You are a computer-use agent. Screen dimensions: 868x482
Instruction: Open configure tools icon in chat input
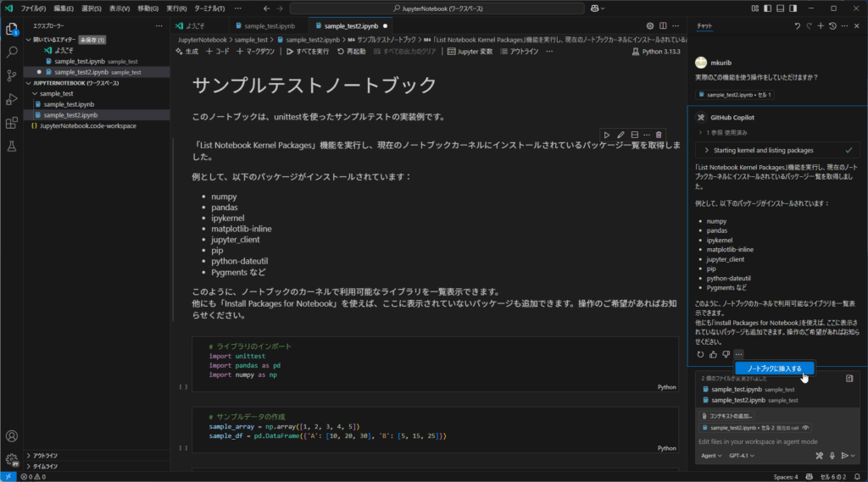click(820, 456)
